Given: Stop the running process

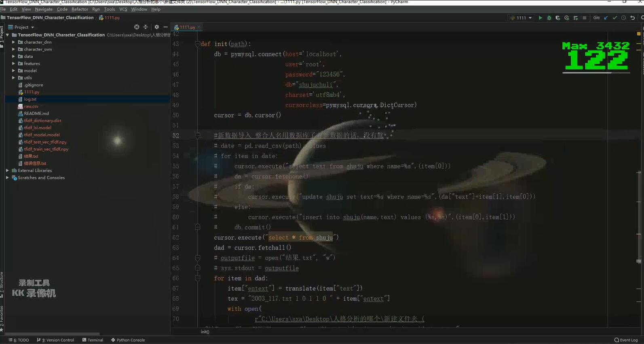Looking at the screenshot, I should tap(585, 18).
